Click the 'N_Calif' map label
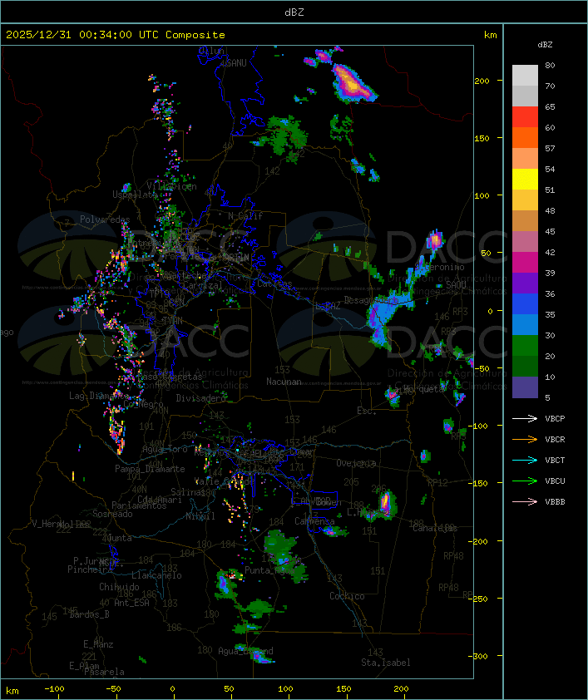This screenshot has width=588, height=700. pos(245,216)
